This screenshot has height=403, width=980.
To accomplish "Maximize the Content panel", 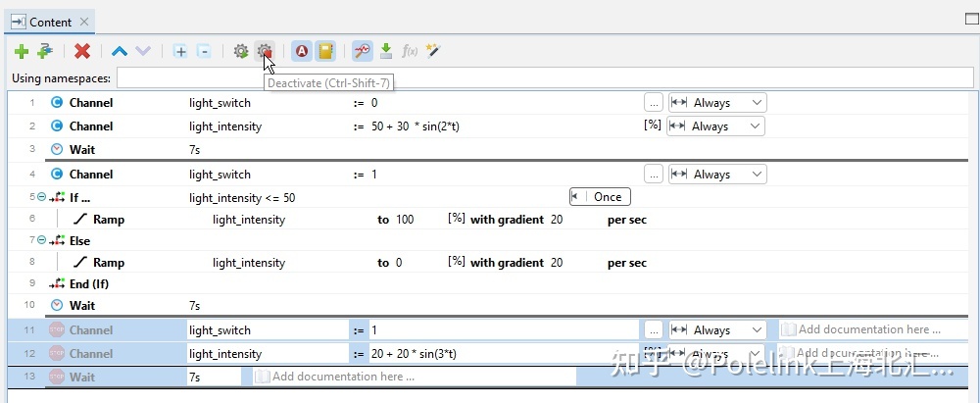I will (x=971, y=19).
